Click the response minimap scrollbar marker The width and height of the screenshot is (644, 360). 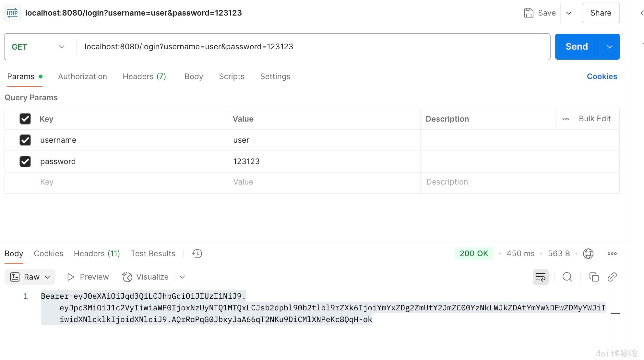point(615,313)
